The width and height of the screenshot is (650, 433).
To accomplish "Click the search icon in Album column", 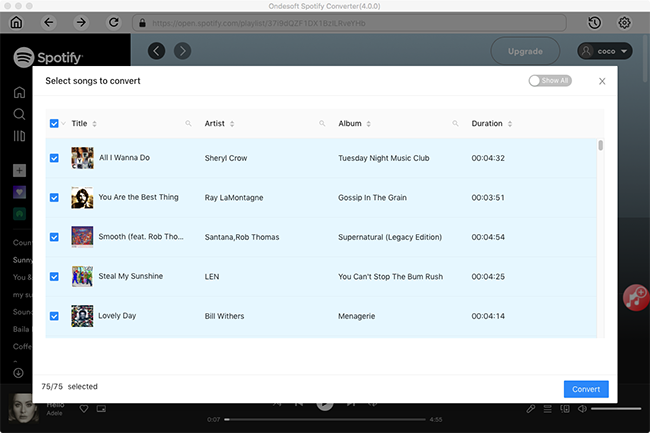I will tap(456, 124).
